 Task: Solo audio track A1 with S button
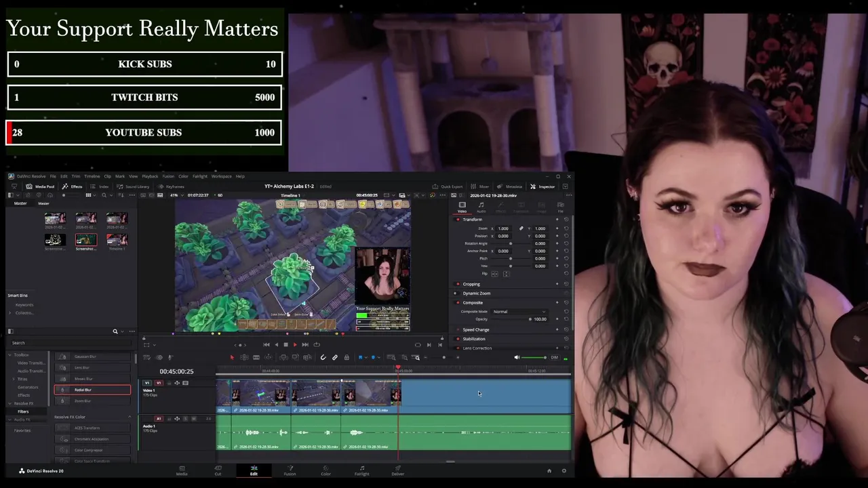coord(185,419)
